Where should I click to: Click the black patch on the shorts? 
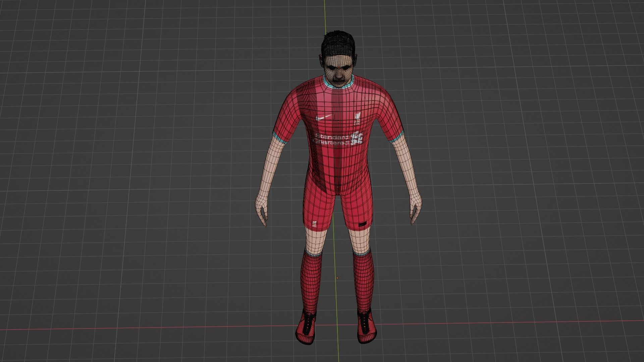pyautogui.click(x=362, y=225)
